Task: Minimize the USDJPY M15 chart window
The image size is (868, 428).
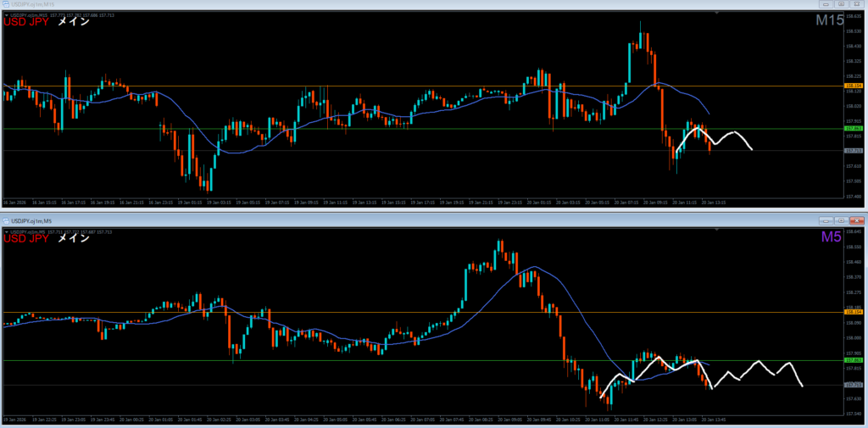Action: [826, 4]
